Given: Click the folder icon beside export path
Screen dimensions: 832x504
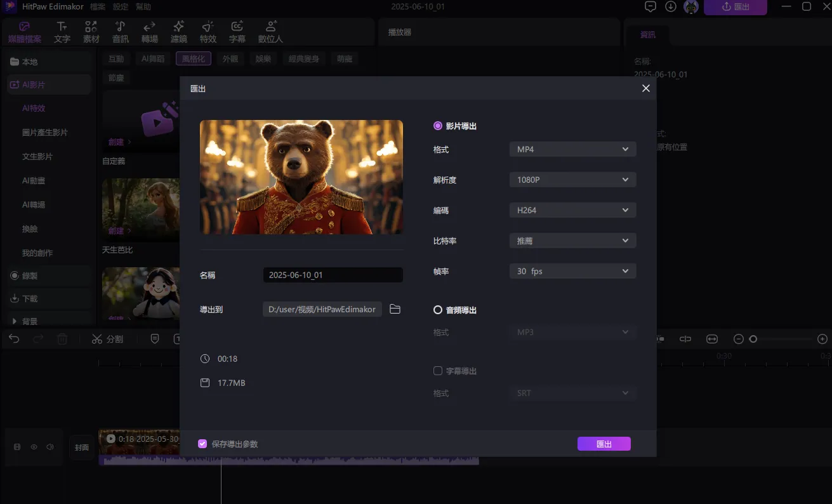Looking at the screenshot, I should click(395, 309).
